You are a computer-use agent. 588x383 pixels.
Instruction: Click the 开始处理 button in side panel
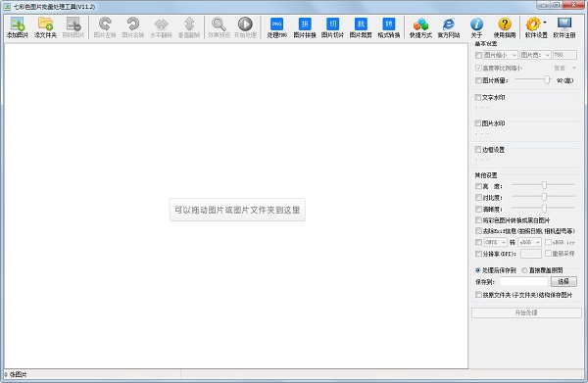526,312
